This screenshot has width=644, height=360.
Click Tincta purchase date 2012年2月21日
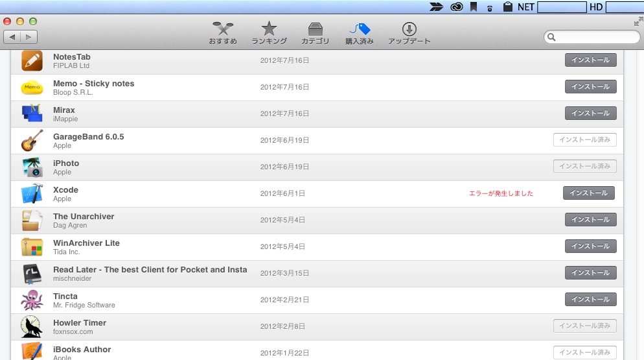pos(284,300)
